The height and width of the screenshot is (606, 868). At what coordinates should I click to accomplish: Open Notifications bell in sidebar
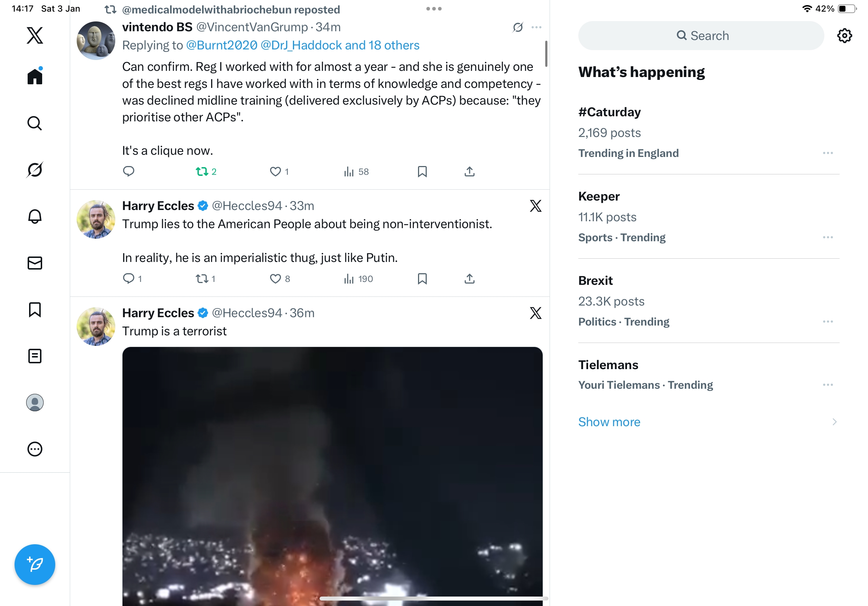click(x=35, y=217)
